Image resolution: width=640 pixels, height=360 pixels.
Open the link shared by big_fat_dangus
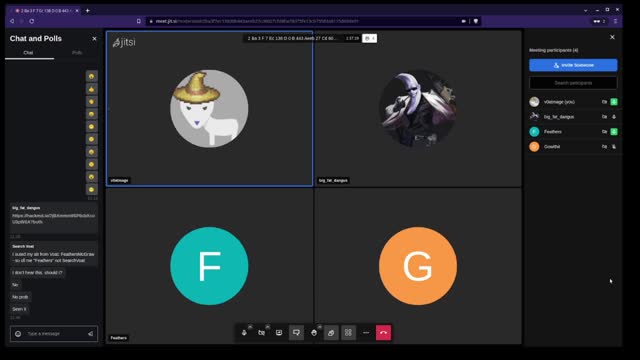click(x=53, y=219)
